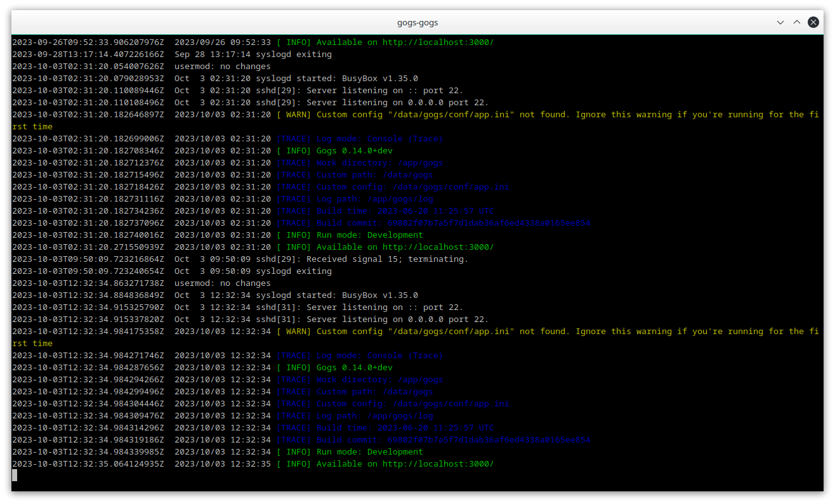Click the 12:32:34 TRACE Build commit line
The width and height of the screenshot is (835, 504).
pyautogui.click(x=301, y=440)
